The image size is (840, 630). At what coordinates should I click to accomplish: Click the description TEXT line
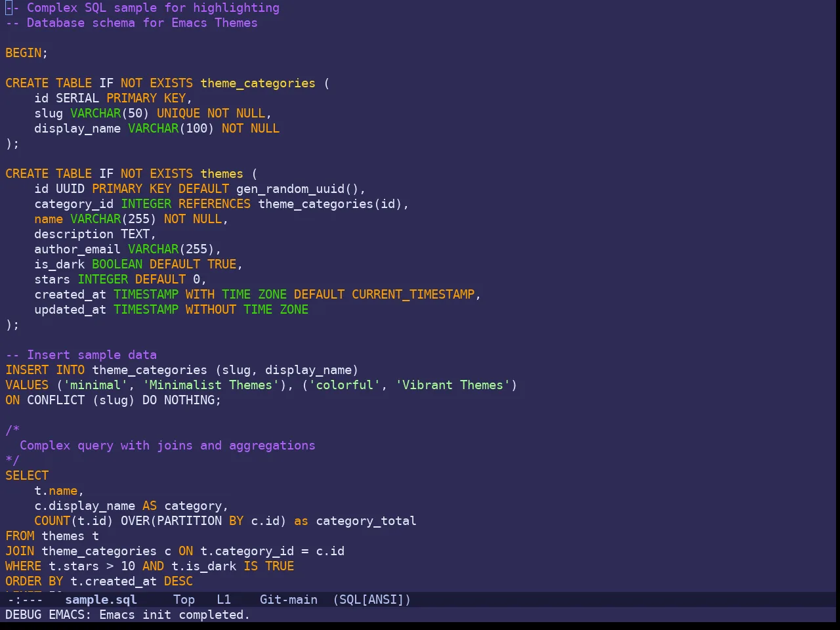(95, 234)
